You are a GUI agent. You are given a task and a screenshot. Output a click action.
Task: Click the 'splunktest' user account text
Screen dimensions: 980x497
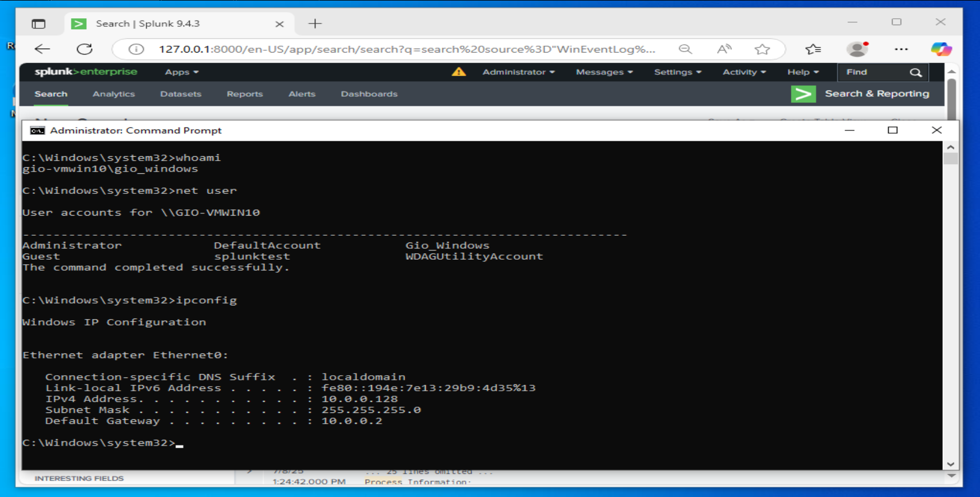tap(252, 256)
